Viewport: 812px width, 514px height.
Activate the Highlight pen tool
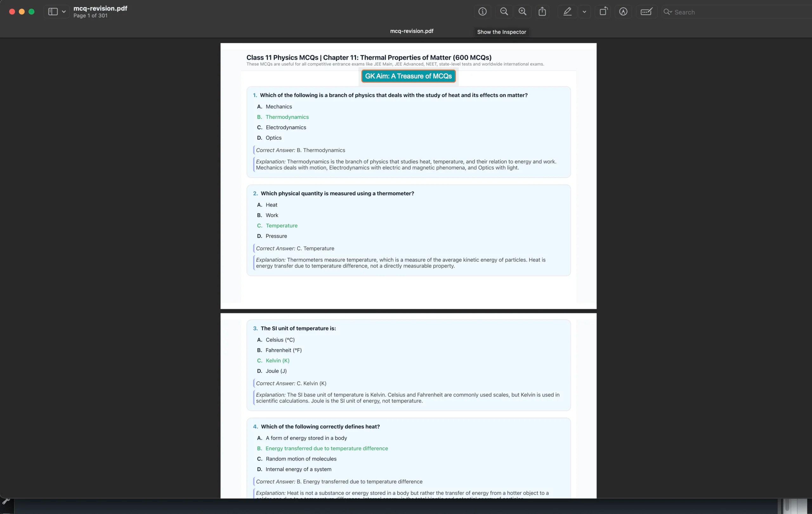coord(567,12)
